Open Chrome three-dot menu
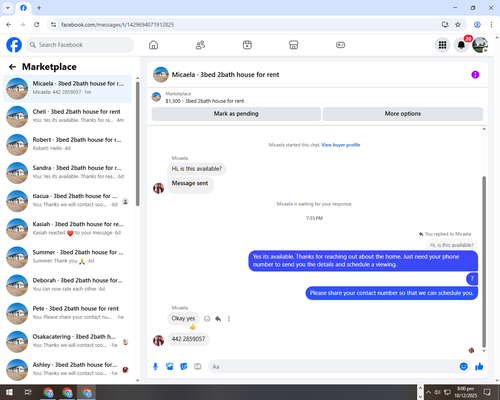Image resolution: width=500 pixels, height=400 pixels. point(491,25)
